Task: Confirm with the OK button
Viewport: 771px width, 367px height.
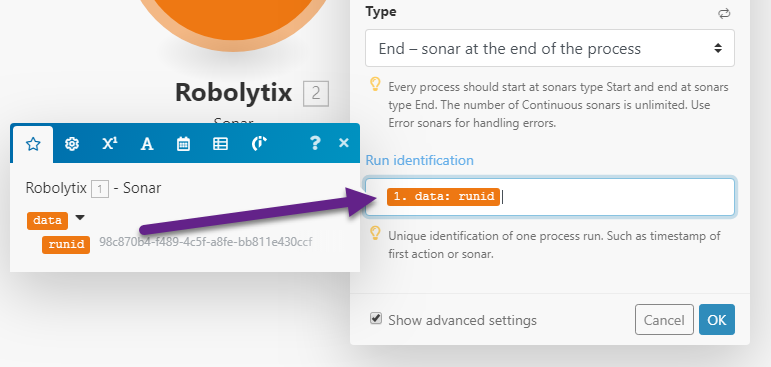Action: coord(717,320)
